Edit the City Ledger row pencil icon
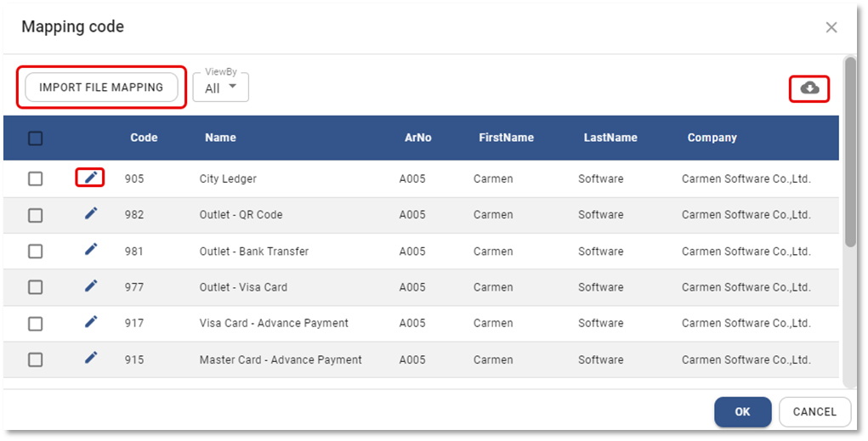The image size is (868, 441). [x=91, y=178]
